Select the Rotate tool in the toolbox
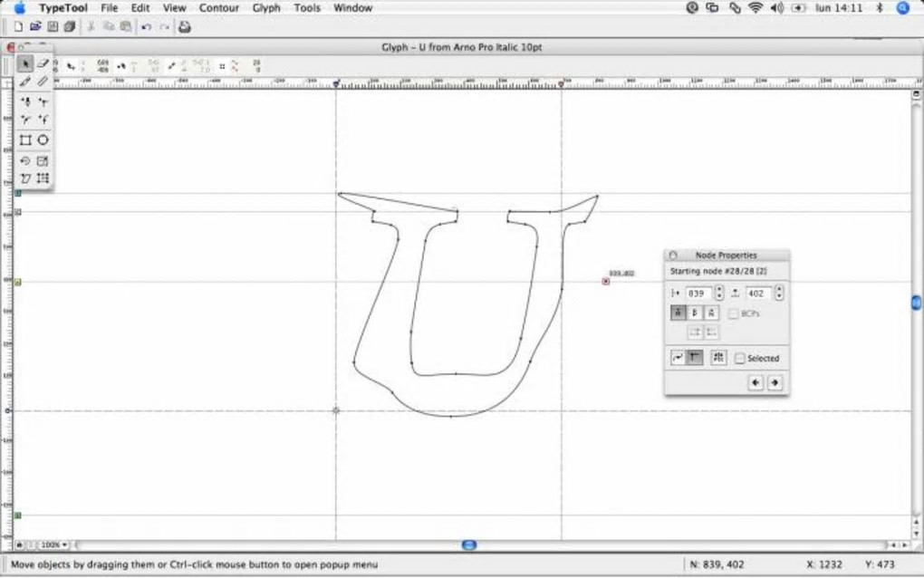924x578 pixels. (25, 160)
